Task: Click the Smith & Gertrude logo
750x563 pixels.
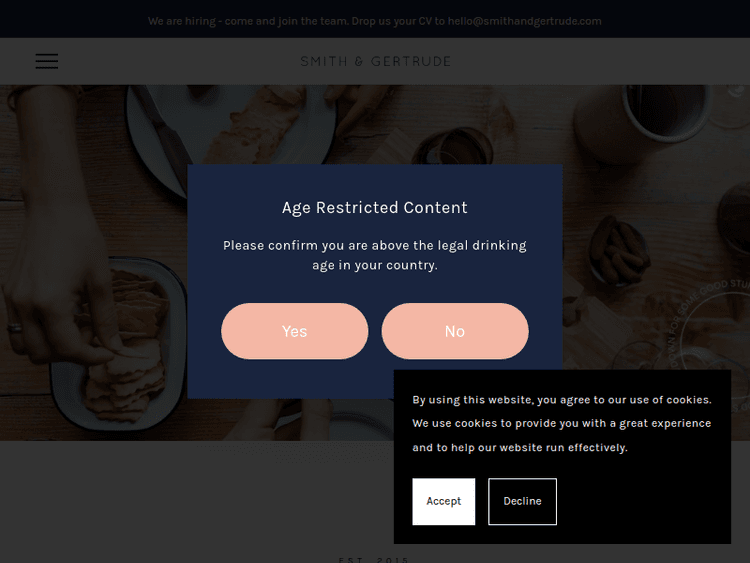Action: click(x=376, y=61)
